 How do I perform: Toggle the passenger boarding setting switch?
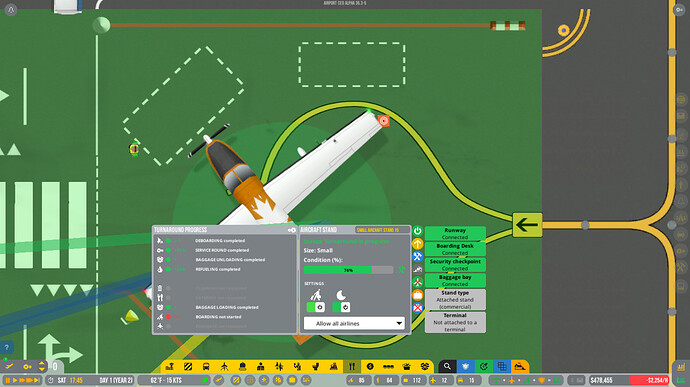click(316, 307)
